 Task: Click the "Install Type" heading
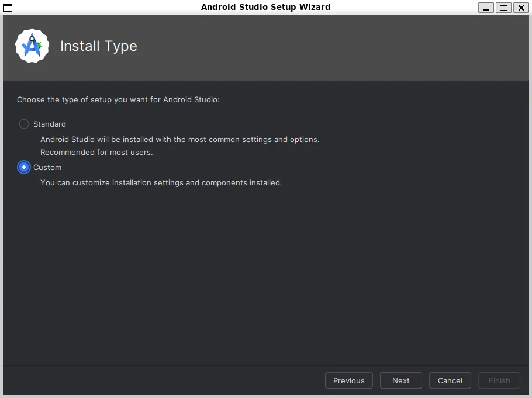[99, 46]
